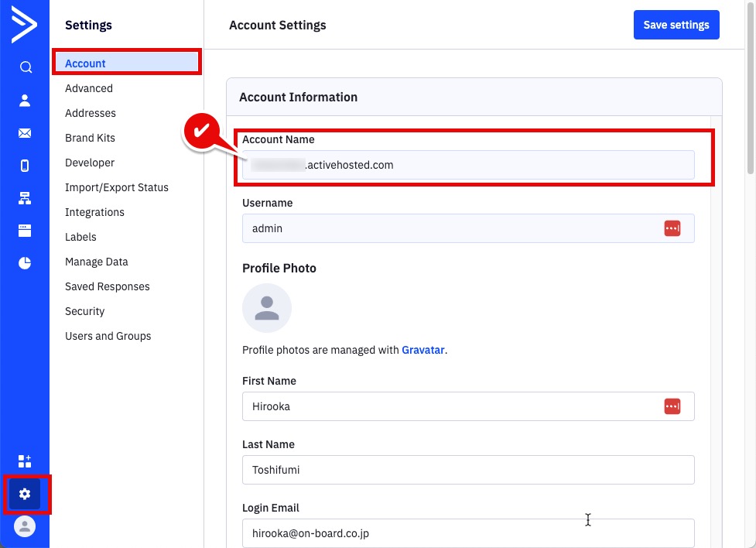756x548 pixels.
Task: Click the password manager icon in Username
Action: [672, 228]
